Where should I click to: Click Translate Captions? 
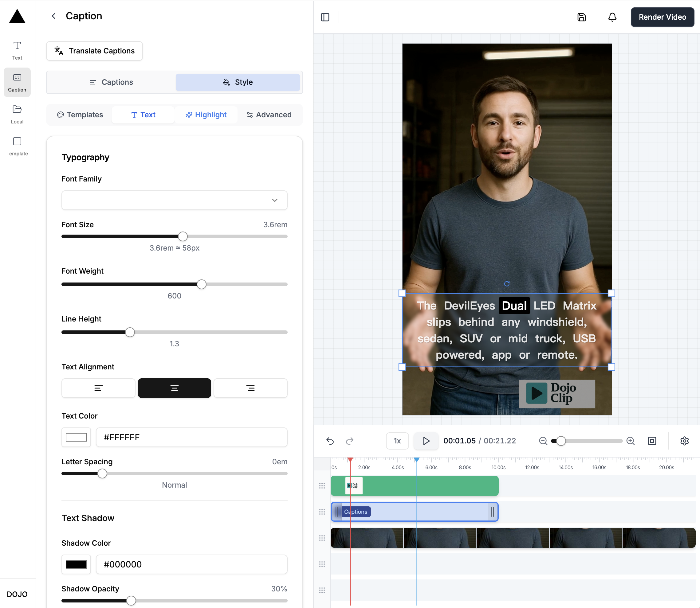[94, 51]
